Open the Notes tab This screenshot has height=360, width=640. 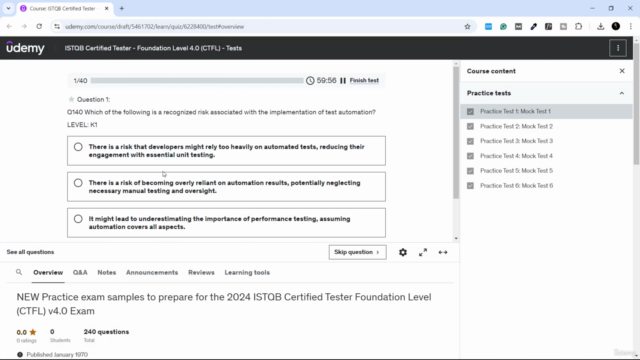pos(107,272)
